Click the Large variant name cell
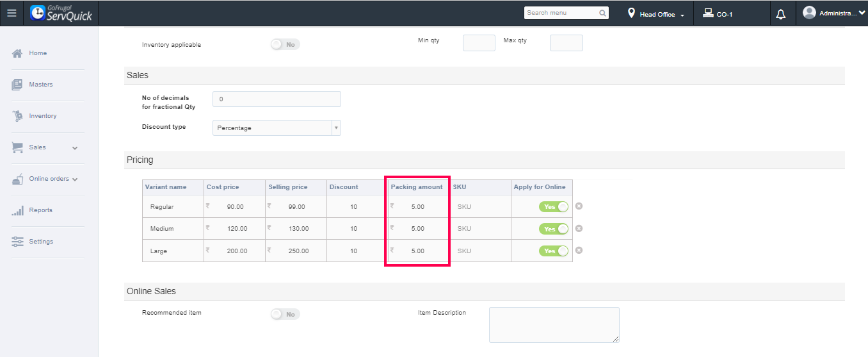 173,251
